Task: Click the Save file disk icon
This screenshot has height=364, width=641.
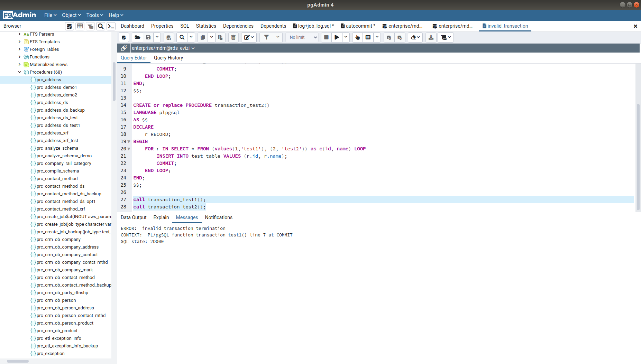Action: [x=148, y=37]
